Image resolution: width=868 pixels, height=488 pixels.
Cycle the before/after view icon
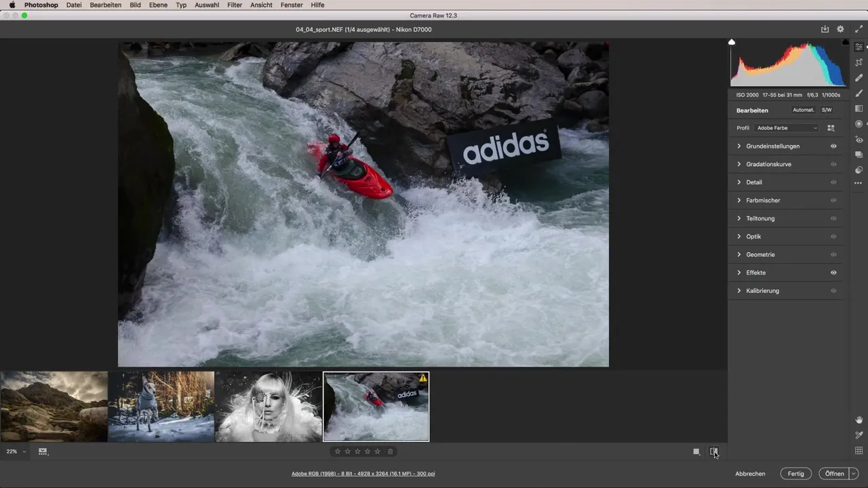pyautogui.click(x=713, y=451)
